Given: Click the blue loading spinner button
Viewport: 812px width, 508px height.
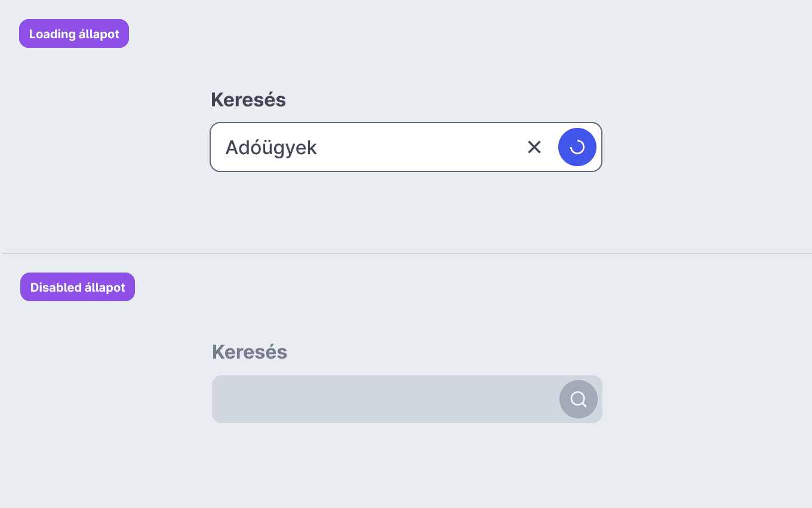Looking at the screenshot, I should click(x=577, y=147).
